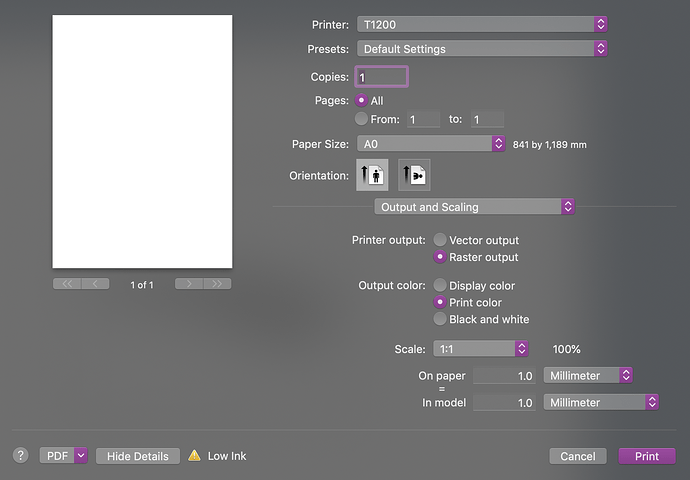Screen dimensions: 690x480
Task: Click the Hide Details button
Action: coord(138,456)
